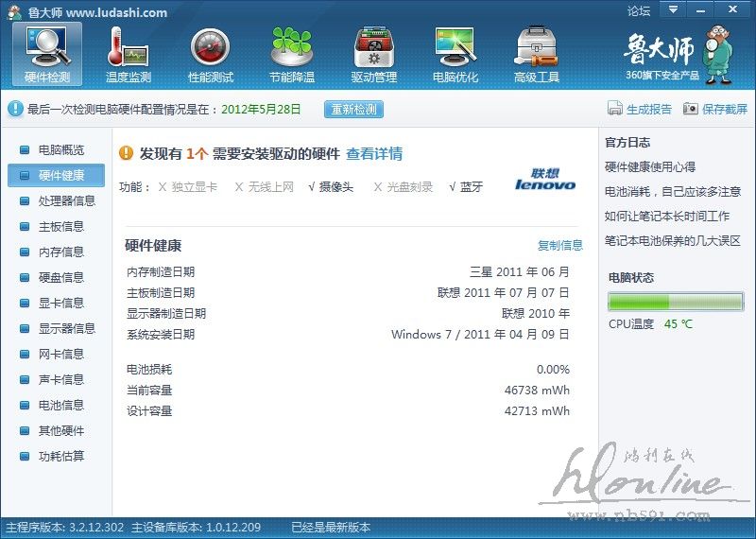Open the 性能测试 speedometer icon
This screenshot has width=756, height=539.
point(210,54)
